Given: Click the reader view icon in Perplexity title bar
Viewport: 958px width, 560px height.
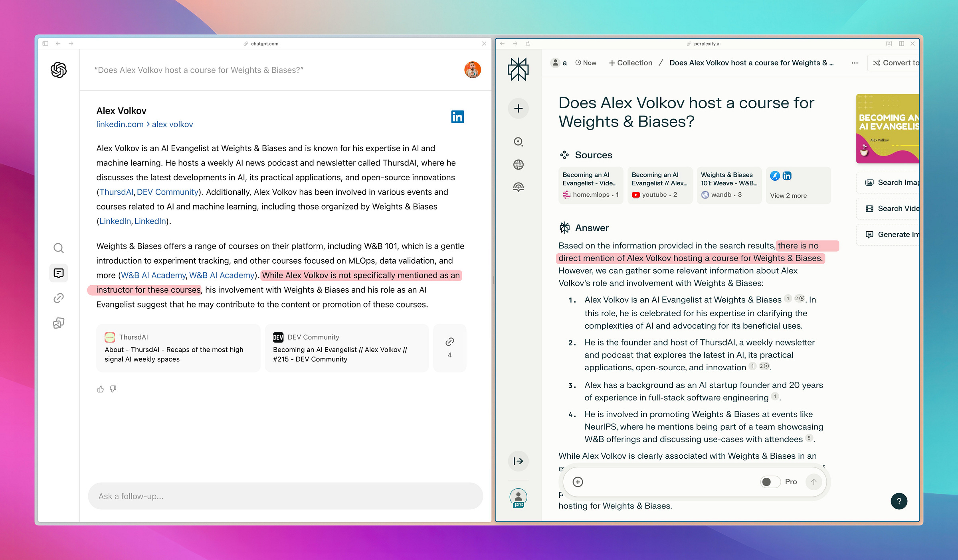Looking at the screenshot, I should coord(889,43).
